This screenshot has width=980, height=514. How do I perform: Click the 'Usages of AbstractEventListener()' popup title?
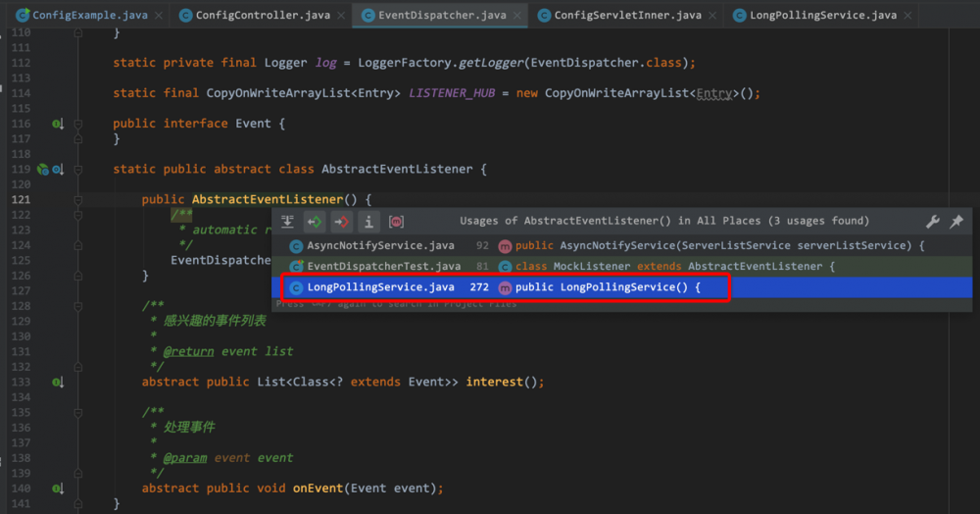[664, 221]
